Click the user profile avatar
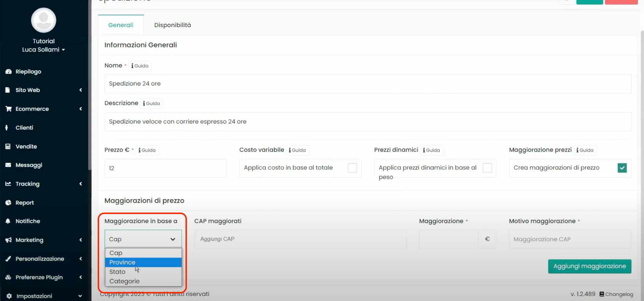Screen dimensions: 644x301 pos(44,20)
